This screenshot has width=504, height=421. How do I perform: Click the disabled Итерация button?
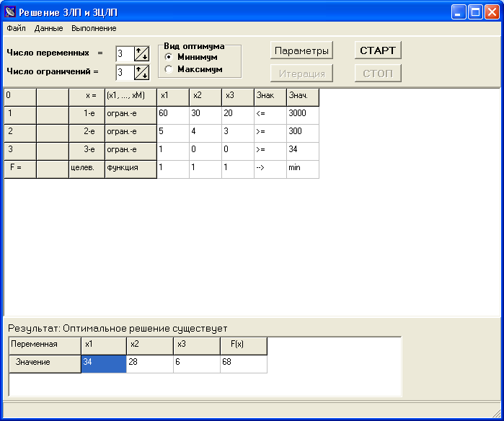click(301, 74)
